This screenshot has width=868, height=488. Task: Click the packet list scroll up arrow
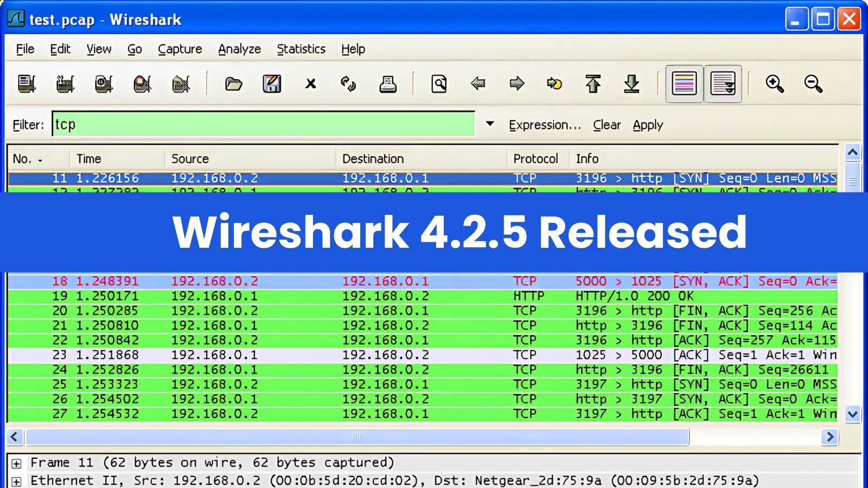pyautogui.click(x=852, y=152)
